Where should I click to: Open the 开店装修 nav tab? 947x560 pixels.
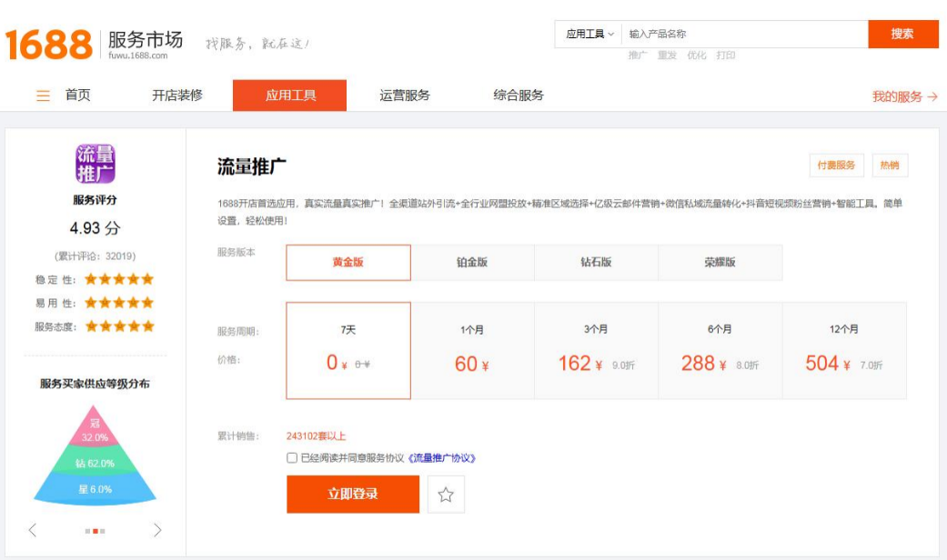point(177,95)
